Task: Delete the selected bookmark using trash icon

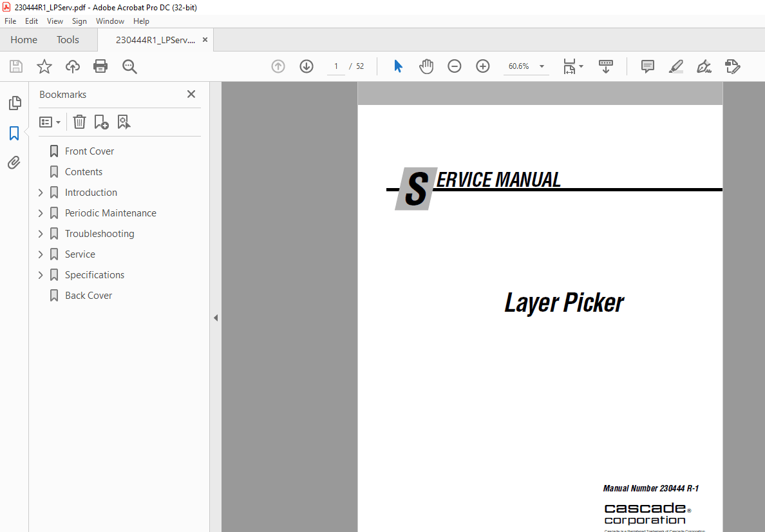Action: point(79,122)
